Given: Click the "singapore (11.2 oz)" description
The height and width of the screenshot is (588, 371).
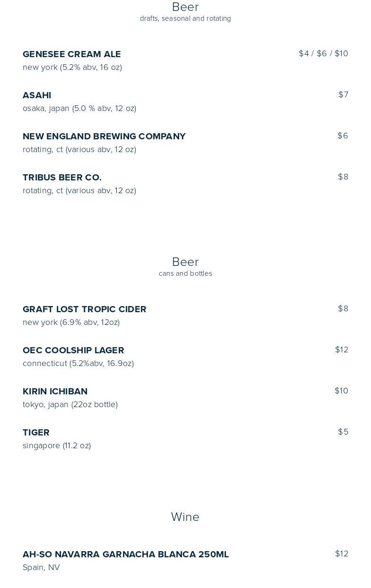Looking at the screenshot, I should [57, 446].
